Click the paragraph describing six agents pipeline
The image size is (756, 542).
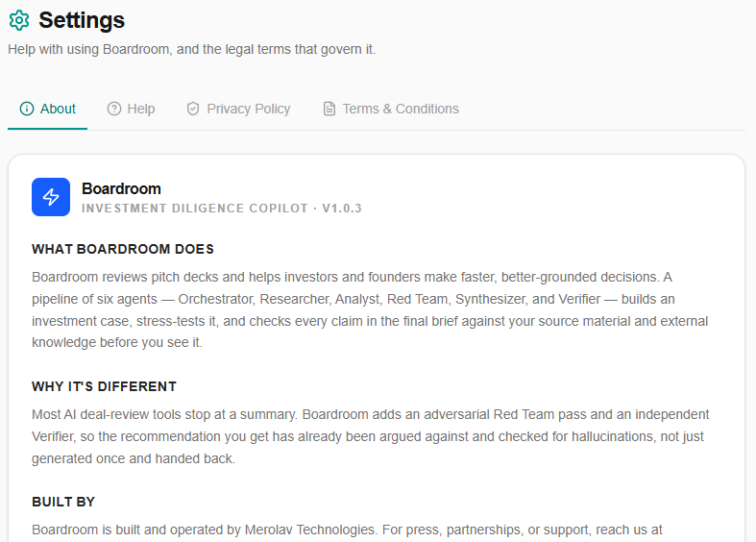tap(370, 310)
